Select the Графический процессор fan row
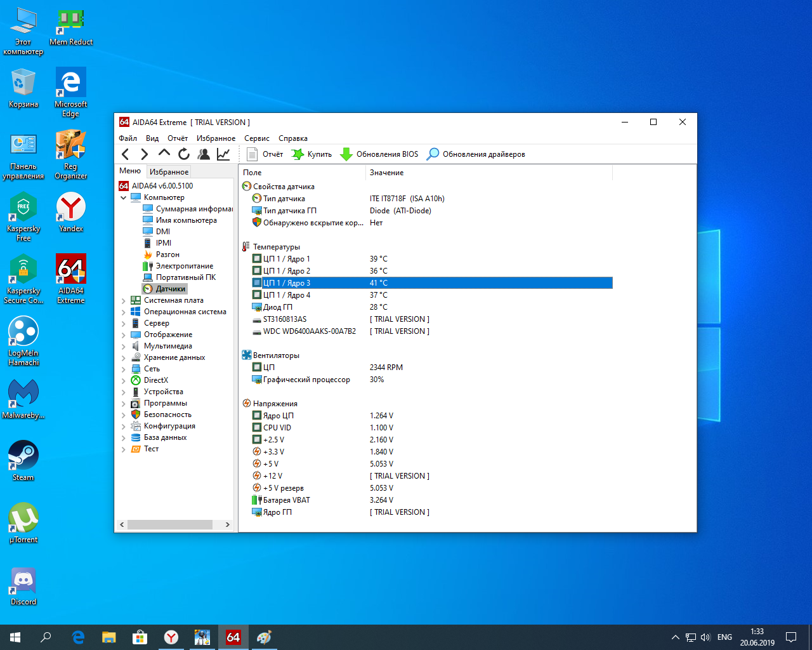Viewport: 812px width, 650px height. pyautogui.click(x=432, y=380)
